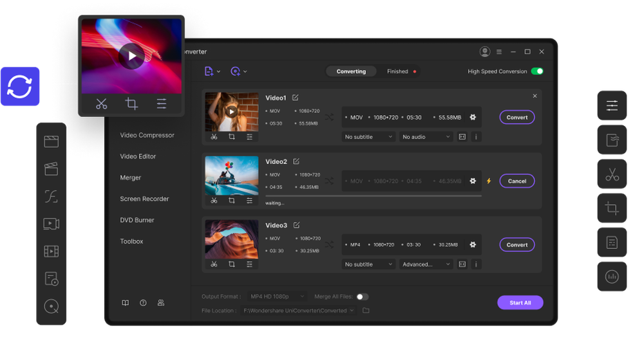Image resolution: width=644 pixels, height=337 pixels.
Task: Expand Video3 Advanced audio dropdown
Action: click(x=426, y=264)
